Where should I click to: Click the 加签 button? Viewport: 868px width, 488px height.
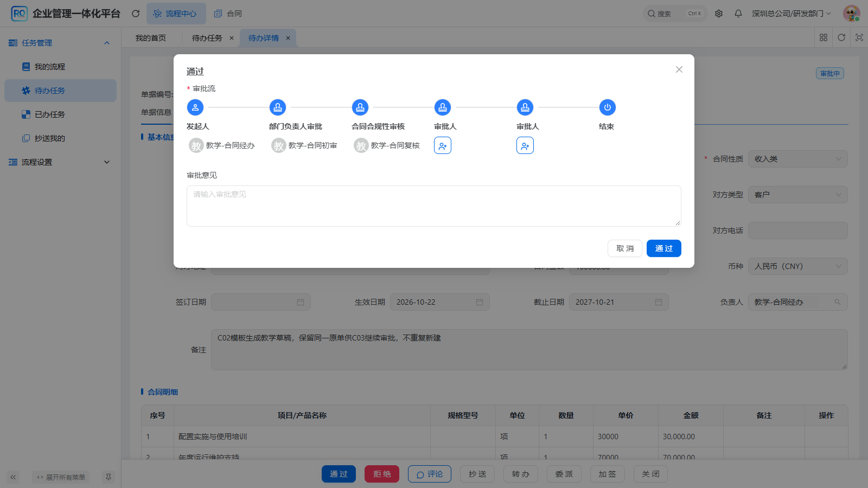coord(608,474)
